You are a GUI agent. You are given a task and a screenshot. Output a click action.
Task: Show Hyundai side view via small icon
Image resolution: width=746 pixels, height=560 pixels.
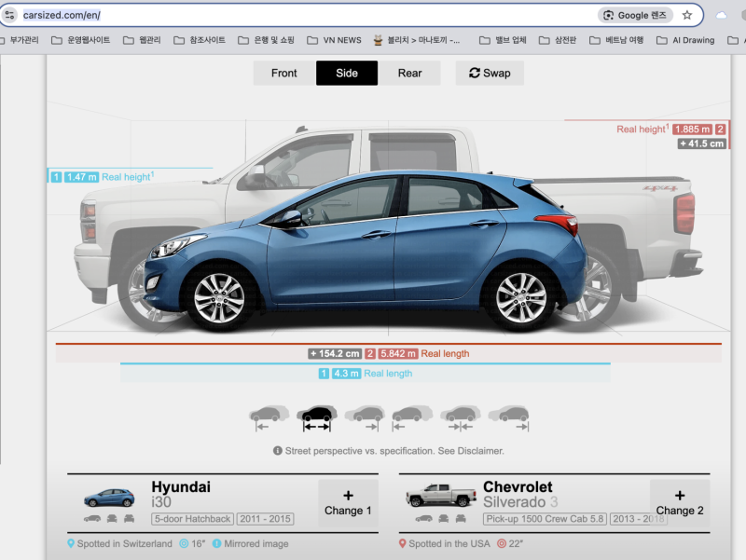92,519
